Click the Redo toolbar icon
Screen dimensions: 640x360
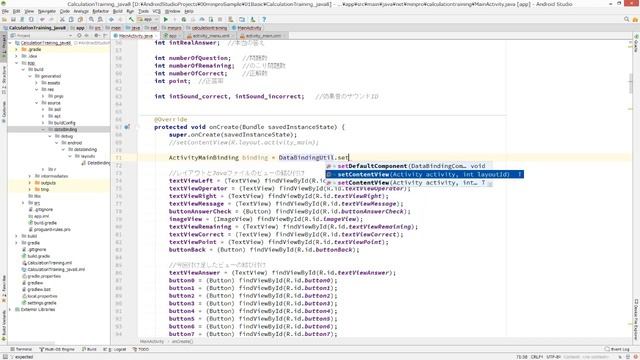coord(51,19)
